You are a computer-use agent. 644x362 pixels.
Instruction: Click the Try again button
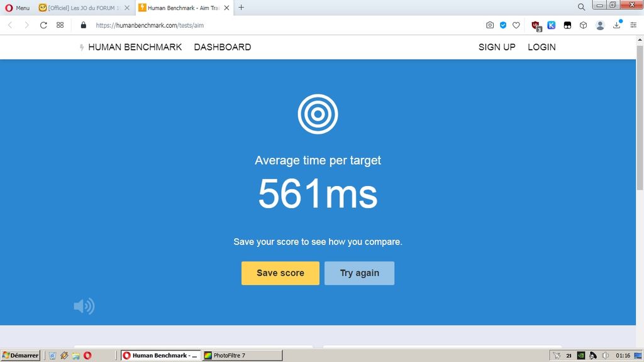pos(359,273)
